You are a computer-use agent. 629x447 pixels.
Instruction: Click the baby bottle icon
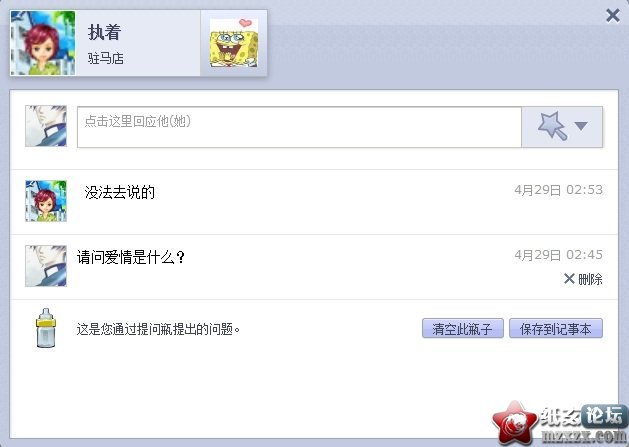click(x=46, y=328)
